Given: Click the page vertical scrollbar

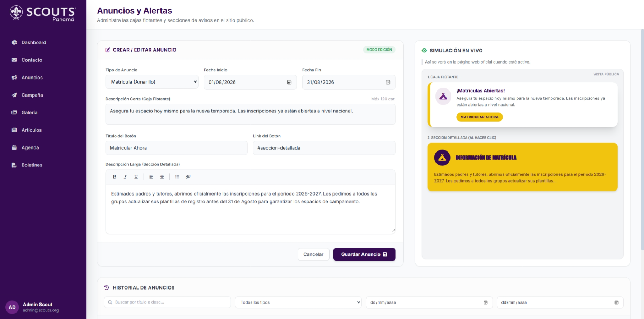Looking at the screenshot, I should click(x=642, y=140).
